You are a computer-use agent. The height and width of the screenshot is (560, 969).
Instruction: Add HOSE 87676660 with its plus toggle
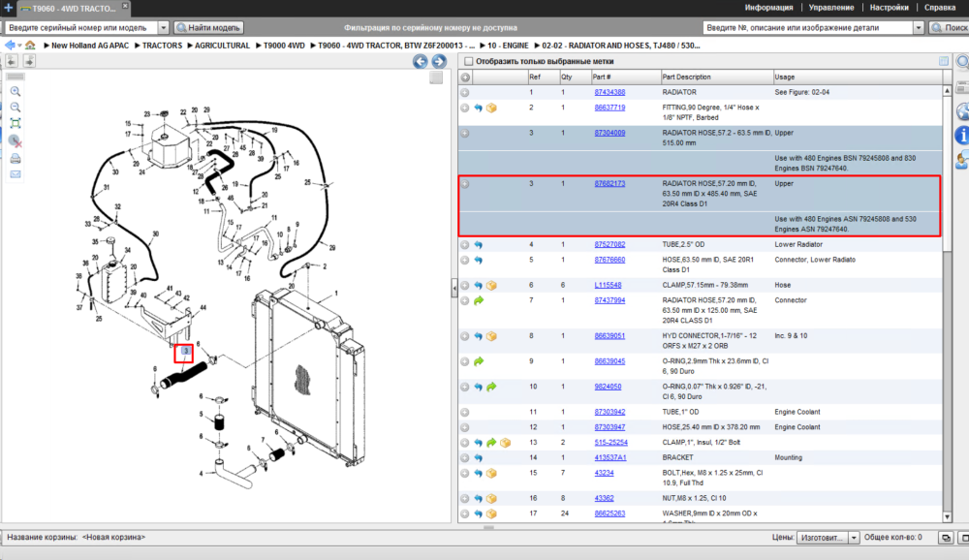(x=465, y=261)
